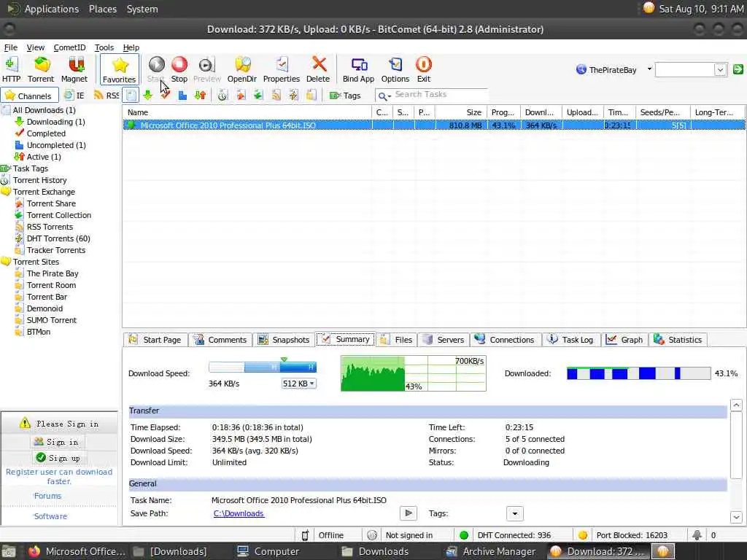
Task: Add a Magnet link download
Action: click(x=74, y=69)
